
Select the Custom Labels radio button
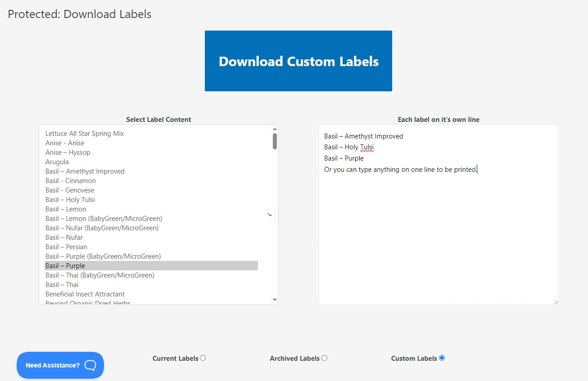coord(442,358)
